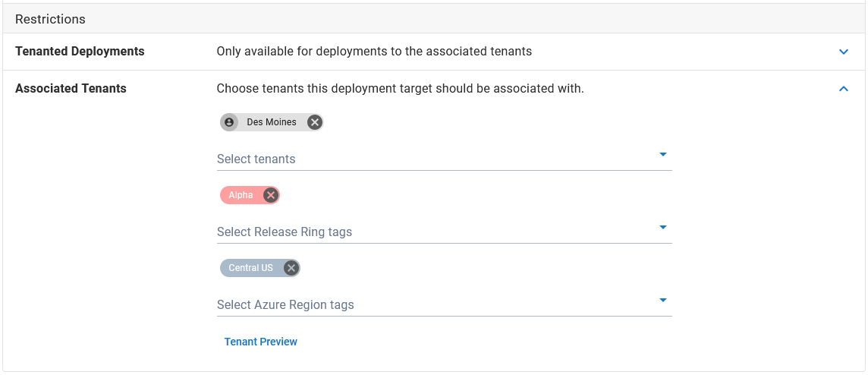Viewport: 868px width, 375px height.
Task: Click the tenanted deployments summary text
Action: (x=374, y=52)
